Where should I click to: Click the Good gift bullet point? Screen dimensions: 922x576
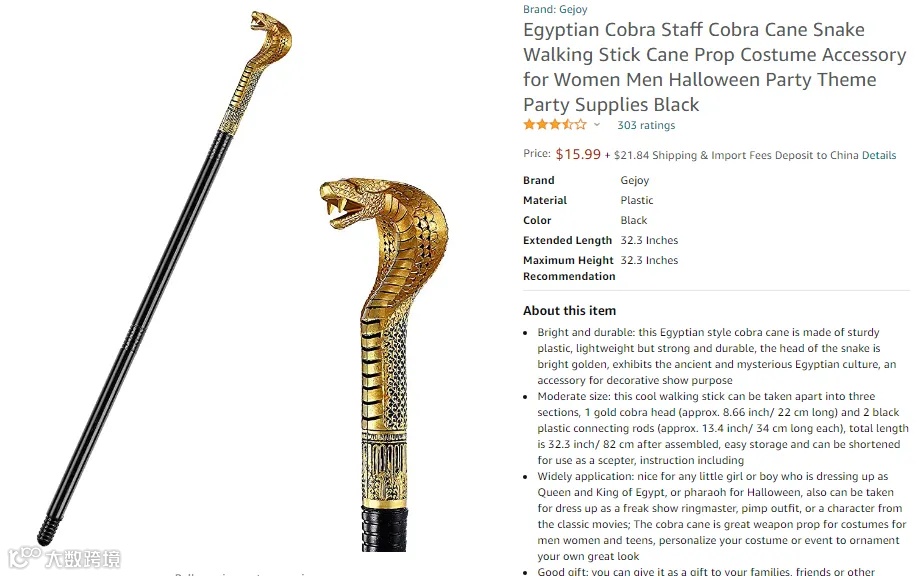point(706,571)
